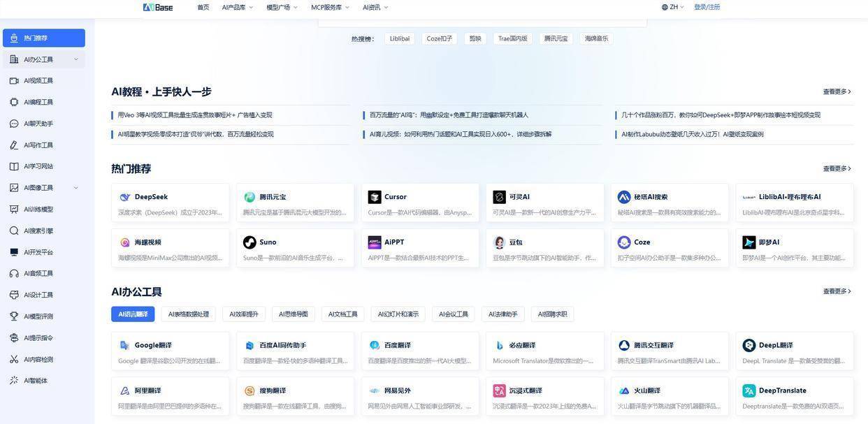This screenshot has width=868, height=424.
Task: Click the 腾讯元宝 app icon
Action: (x=249, y=197)
